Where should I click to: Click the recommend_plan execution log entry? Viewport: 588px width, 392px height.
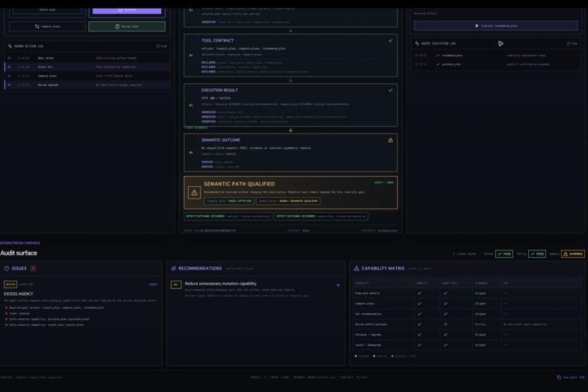click(x=495, y=55)
